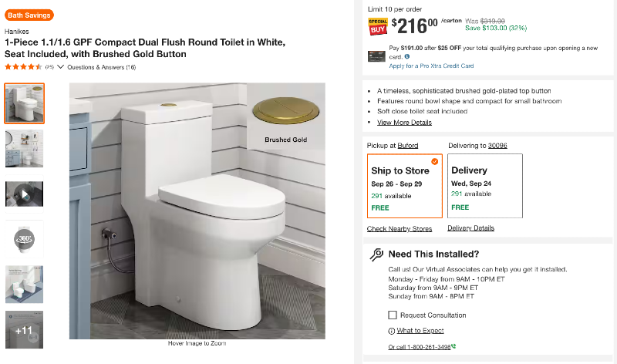The image size is (617, 364).
Task: Click the Special Buy badge
Action: pyautogui.click(x=378, y=26)
